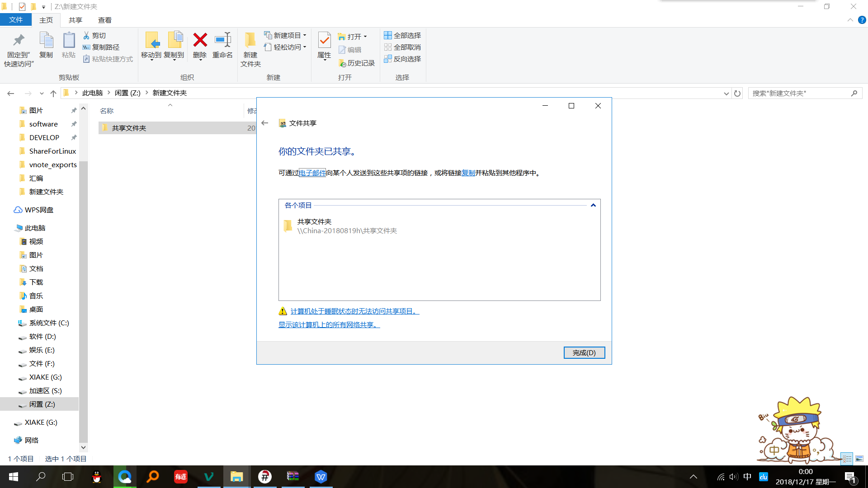Click the Move to icon
This screenshot has width=868, height=488.
click(151, 41)
